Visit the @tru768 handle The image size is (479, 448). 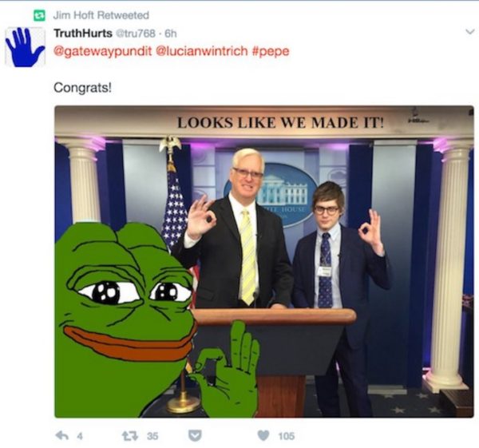(135, 34)
